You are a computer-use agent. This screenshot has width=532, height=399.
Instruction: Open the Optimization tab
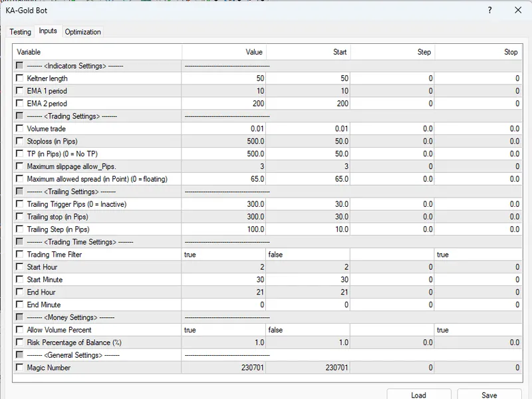[x=82, y=31]
